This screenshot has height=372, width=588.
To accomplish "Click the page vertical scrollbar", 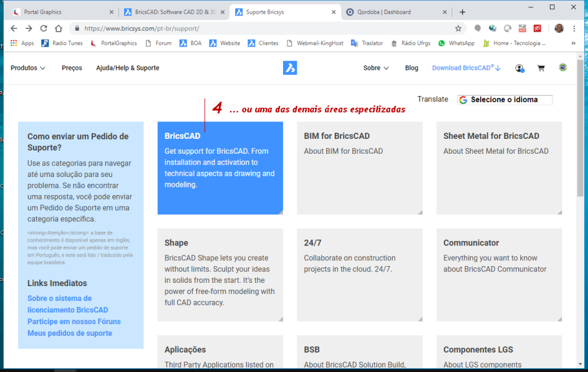I will 580,127.
